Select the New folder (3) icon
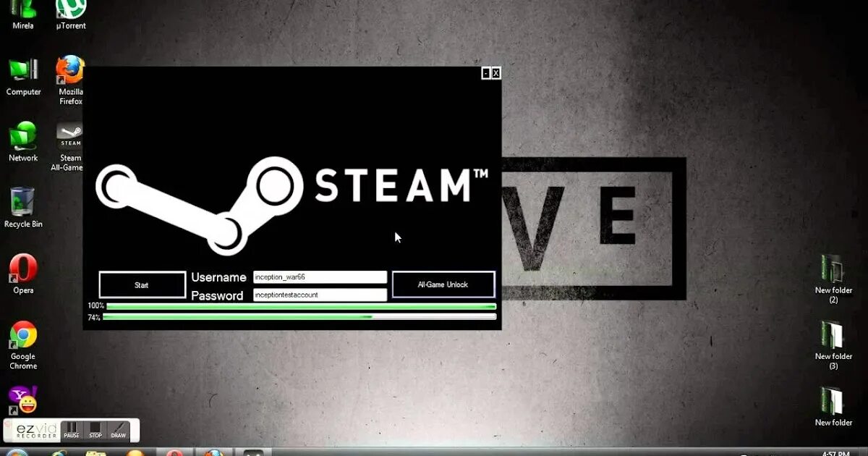Image resolution: width=868 pixels, height=456 pixels. [833, 345]
